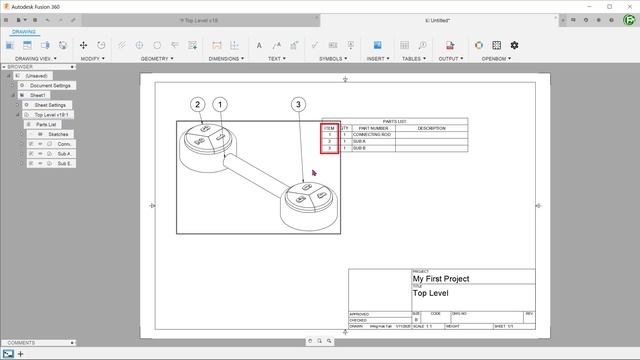The width and height of the screenshot is (640, 360).
Task: Select the Surface Texture symbol tool
Action: point(315,45)
